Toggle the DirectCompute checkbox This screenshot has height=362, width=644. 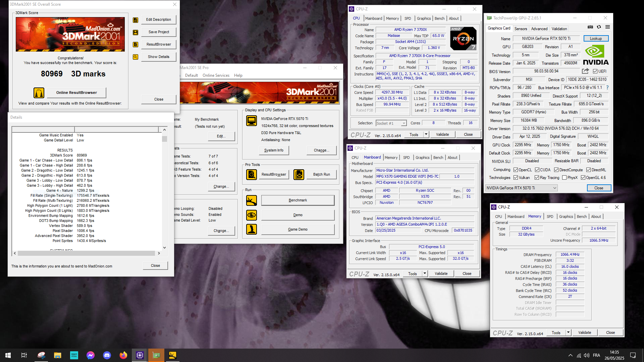(x=556, y=170)
